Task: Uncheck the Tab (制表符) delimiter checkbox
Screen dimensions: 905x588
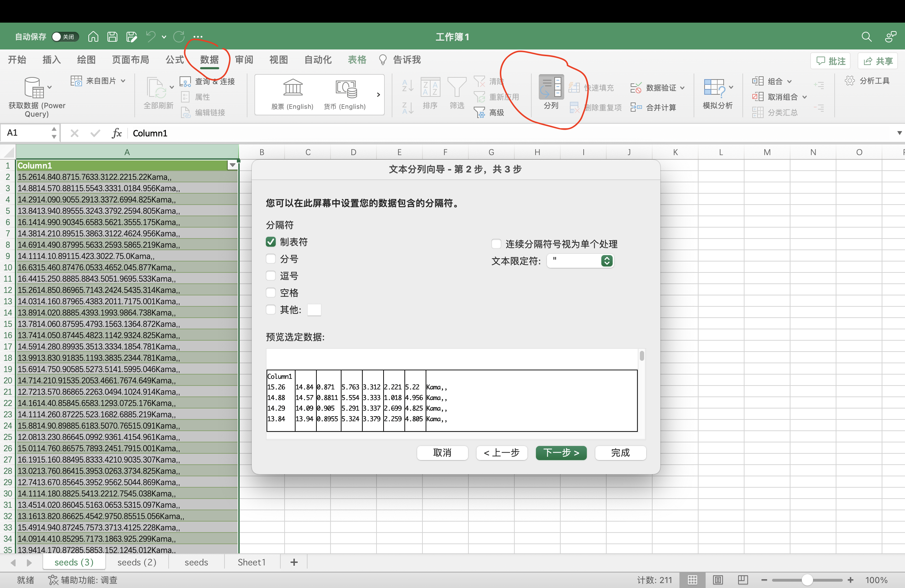Action: point(271,242)
